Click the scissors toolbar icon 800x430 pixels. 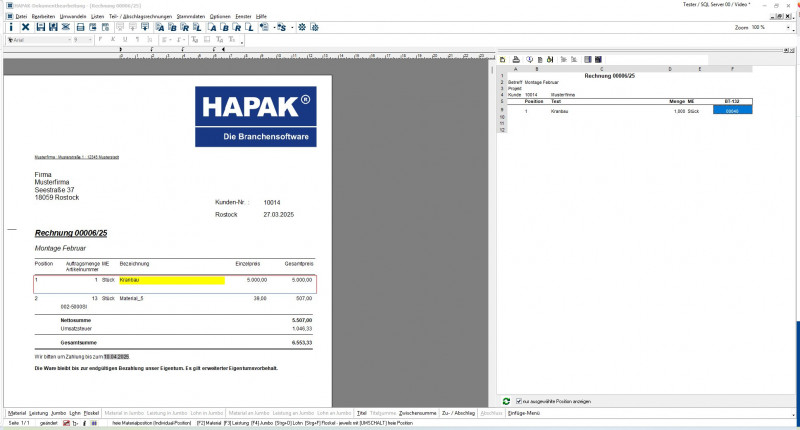(x=66, y=28)
